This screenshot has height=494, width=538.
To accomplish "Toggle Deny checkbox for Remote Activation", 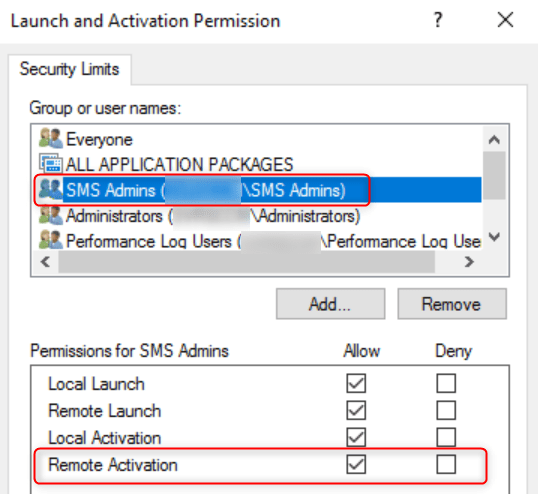I will (x=446, y=464).
